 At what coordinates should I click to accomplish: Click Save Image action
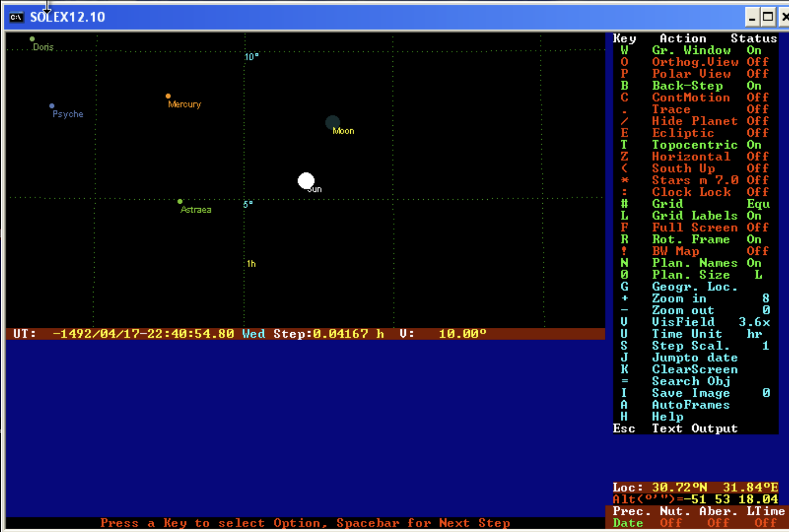tap(690, 393)
